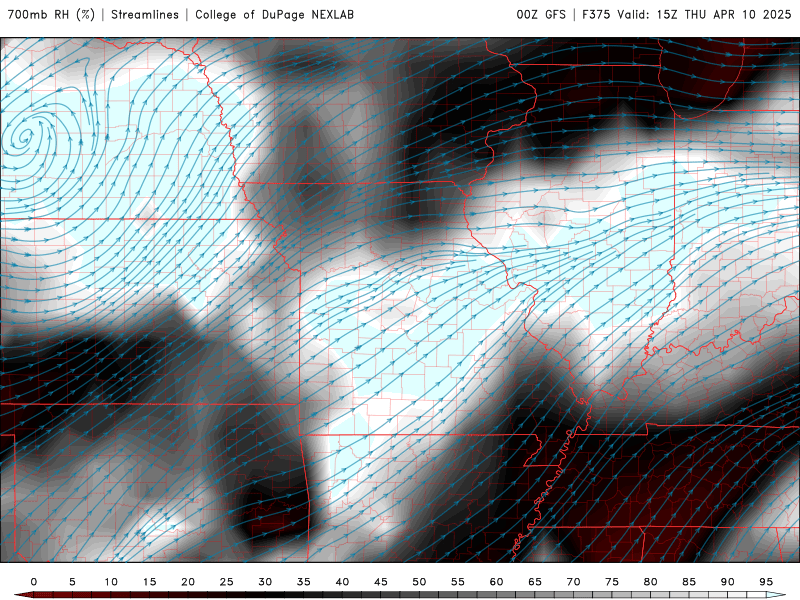The width and height of the screenshot is (800, 600).
Task: Click the 75 value on color scale
Action: coord(612,582)
